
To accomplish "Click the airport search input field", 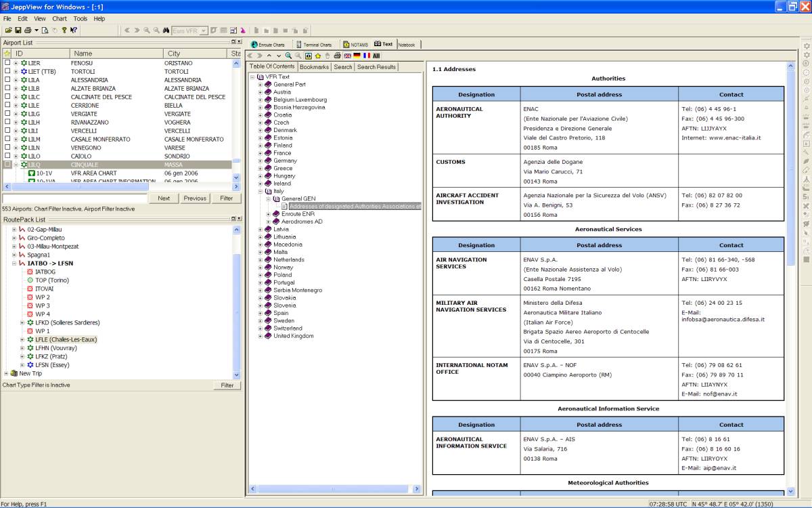I will tap(74, 198).
